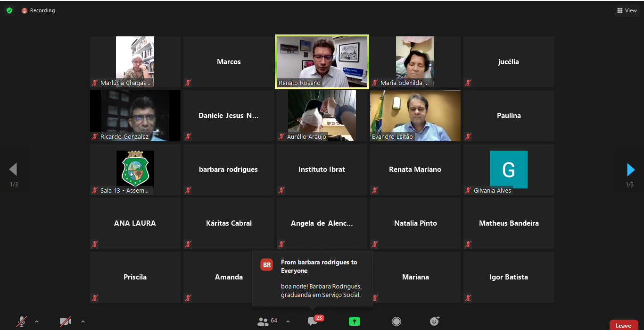This screenshot has height=330, width=644.
Task: Expand audio options next to the microphone
Action: pos(37,322)
